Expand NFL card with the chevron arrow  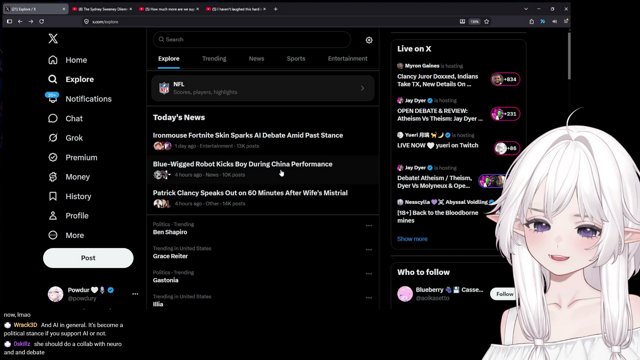click(x=362, y=88)
